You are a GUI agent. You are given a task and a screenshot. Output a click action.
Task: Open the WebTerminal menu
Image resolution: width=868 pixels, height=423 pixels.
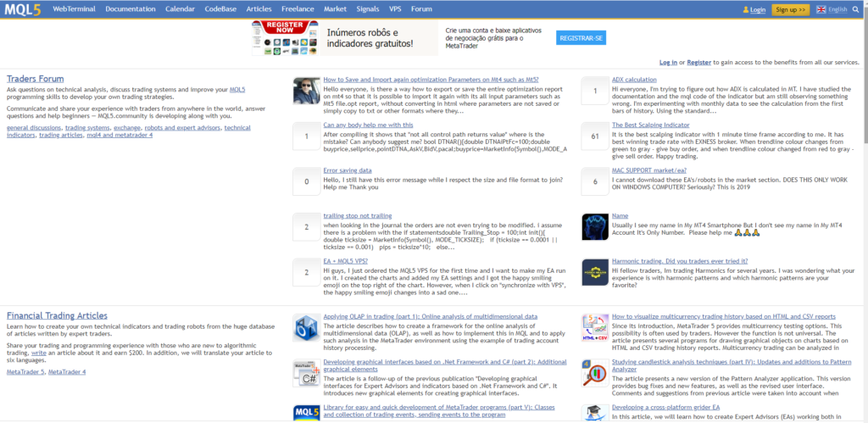tap(75, 9)
